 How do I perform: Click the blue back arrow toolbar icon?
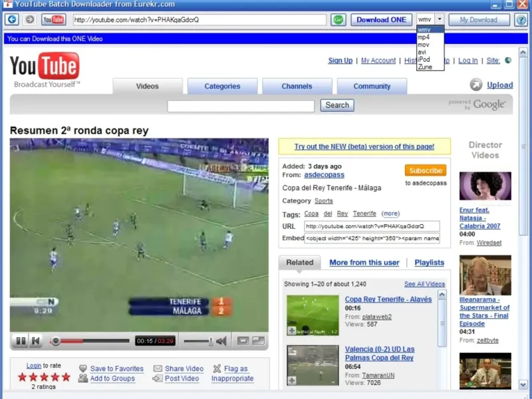[x=12, y=20]
